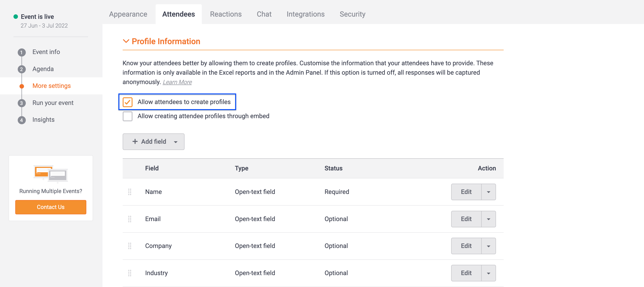644x287 pixels.
Task: Go to the Chat tab
Action: click(264, 14)
